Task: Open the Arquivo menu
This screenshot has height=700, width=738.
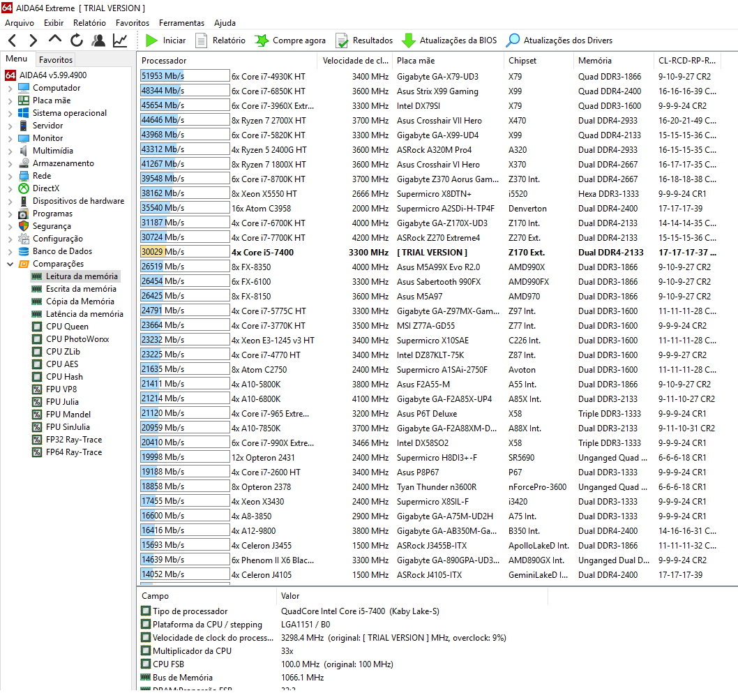Action: [x=20, y=23]
